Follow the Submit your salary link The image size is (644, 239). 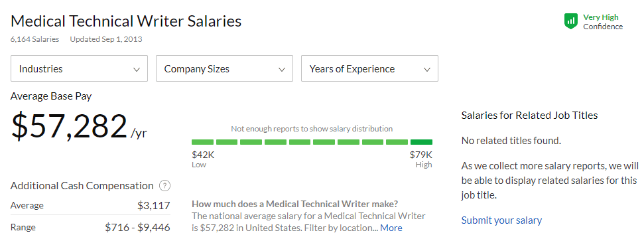point(501,220)
